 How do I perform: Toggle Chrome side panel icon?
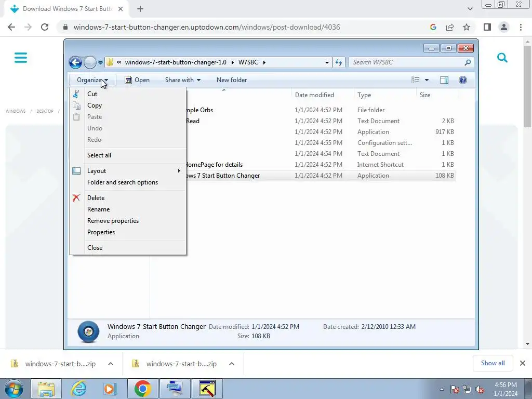[487, 27]
